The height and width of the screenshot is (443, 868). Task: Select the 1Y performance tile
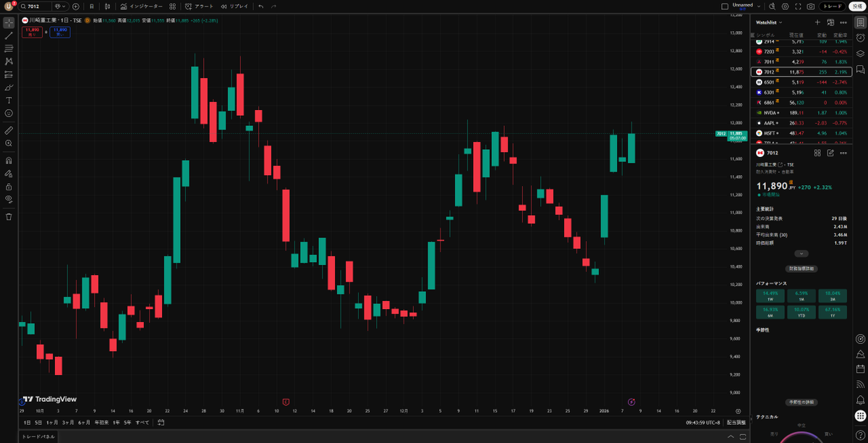833,312
